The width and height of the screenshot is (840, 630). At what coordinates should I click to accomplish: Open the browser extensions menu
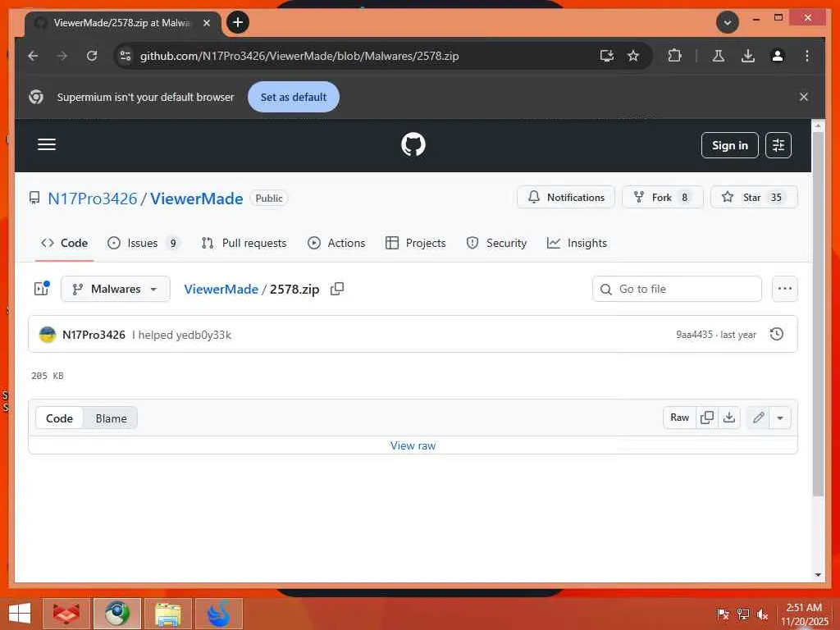click(675, 56)
